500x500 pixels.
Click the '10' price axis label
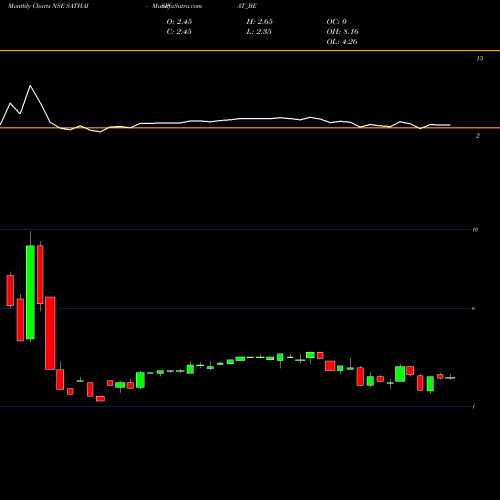475,229
